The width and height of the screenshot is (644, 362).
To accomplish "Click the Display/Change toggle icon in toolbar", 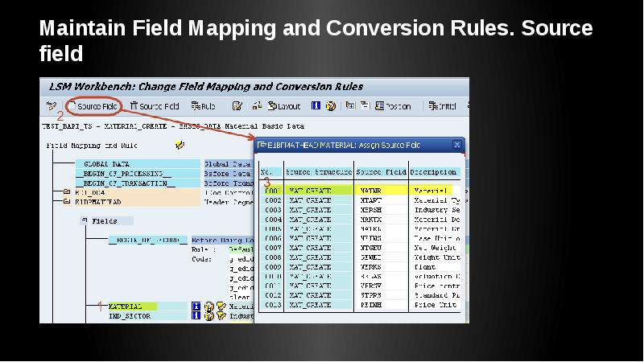I will point(51,106).
